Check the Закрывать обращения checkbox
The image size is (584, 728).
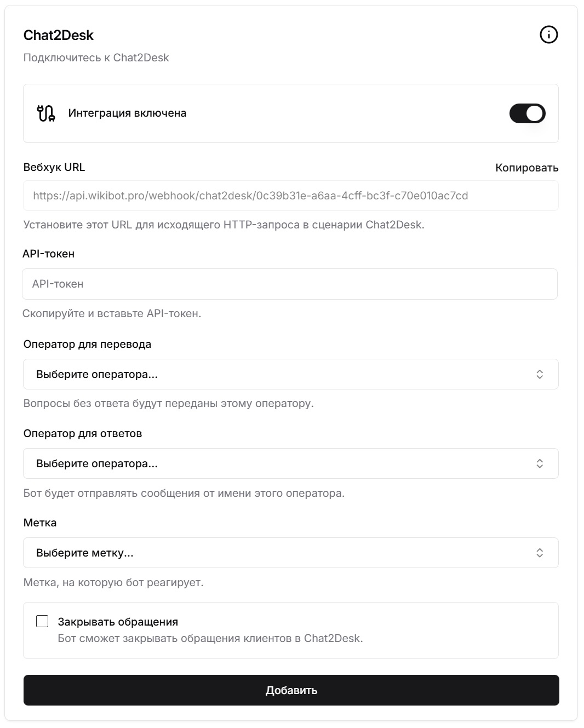pyautogui.click(x=42, y=621)
